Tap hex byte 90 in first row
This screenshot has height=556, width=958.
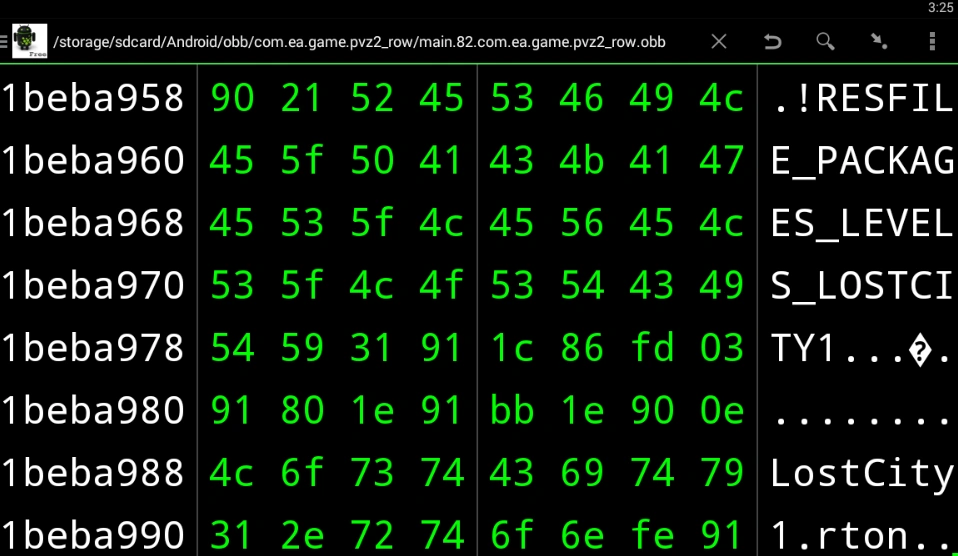pos(232,98)
